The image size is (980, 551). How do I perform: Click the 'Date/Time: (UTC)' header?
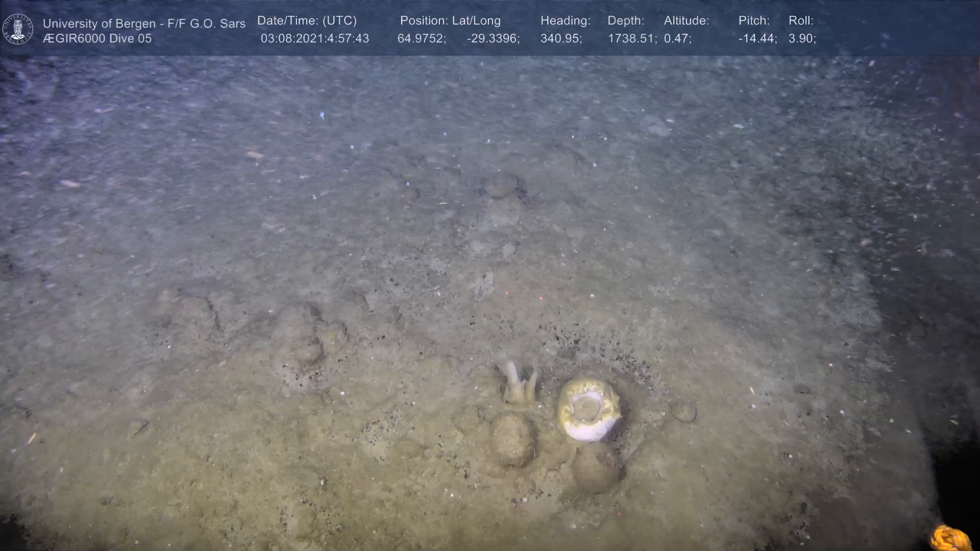tap(307, 21)
